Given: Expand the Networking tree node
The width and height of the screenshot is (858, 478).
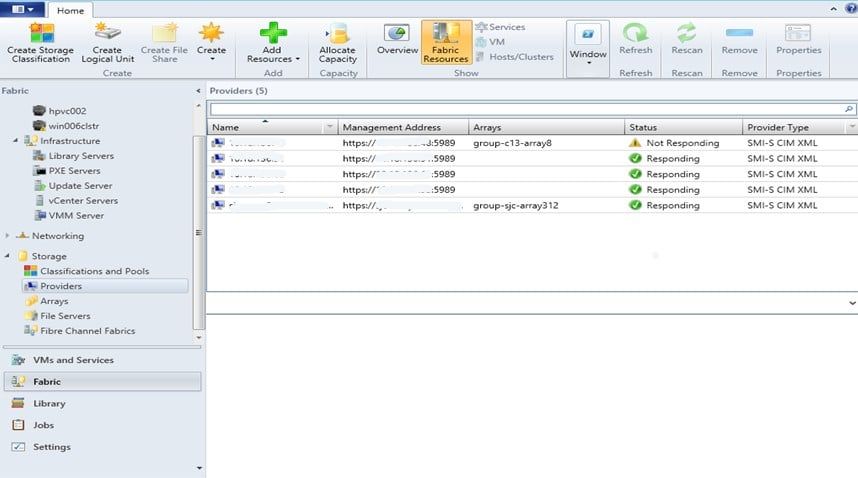Looking at the screenshot, I should point(9,236).
